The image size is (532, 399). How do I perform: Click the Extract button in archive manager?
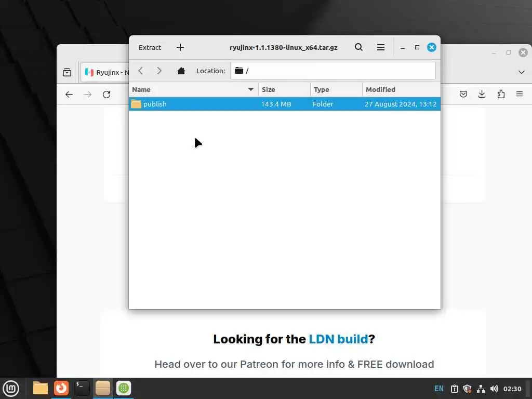150,47
